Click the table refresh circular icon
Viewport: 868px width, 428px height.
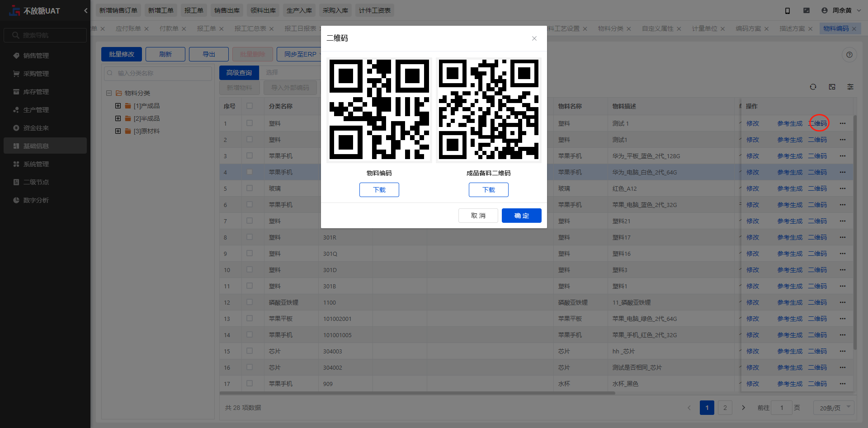813,87
